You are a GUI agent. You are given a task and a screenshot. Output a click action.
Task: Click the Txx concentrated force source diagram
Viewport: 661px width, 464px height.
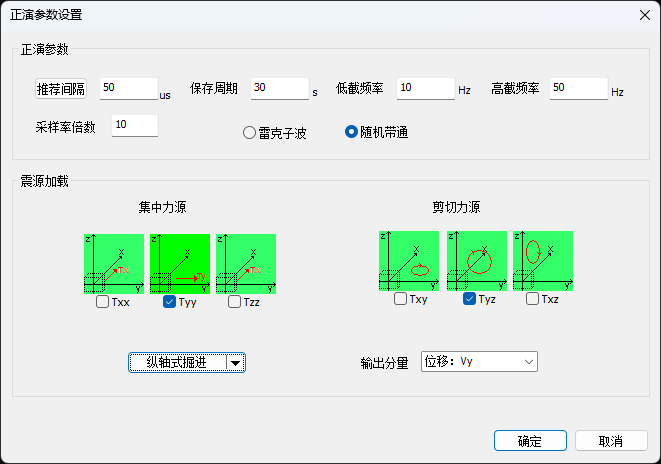(x=113, y=263)
